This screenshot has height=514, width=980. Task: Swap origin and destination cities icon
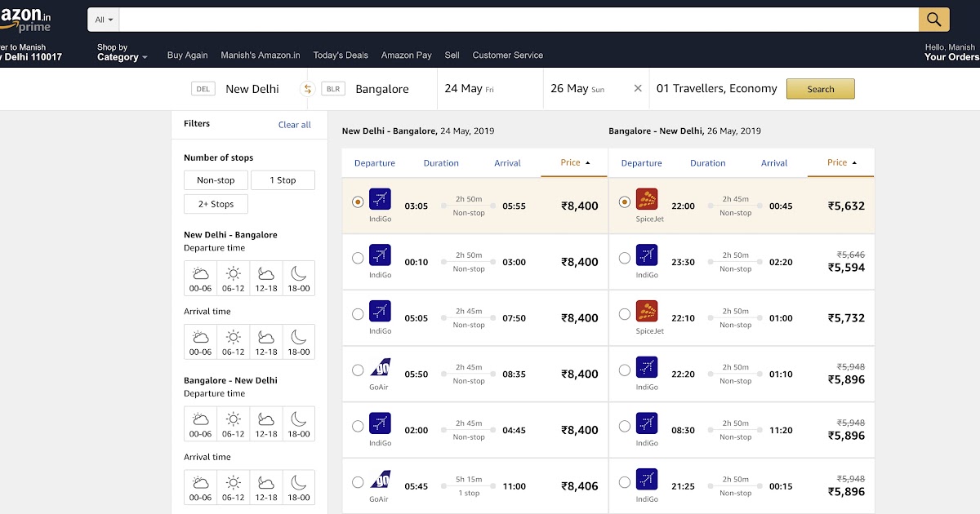308,89
